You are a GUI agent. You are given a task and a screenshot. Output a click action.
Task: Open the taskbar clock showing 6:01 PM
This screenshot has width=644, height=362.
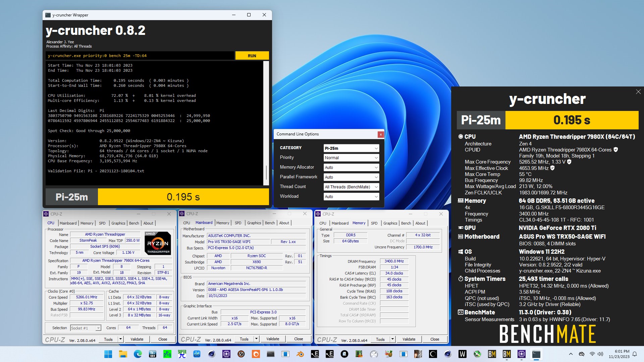pos(619,354)
